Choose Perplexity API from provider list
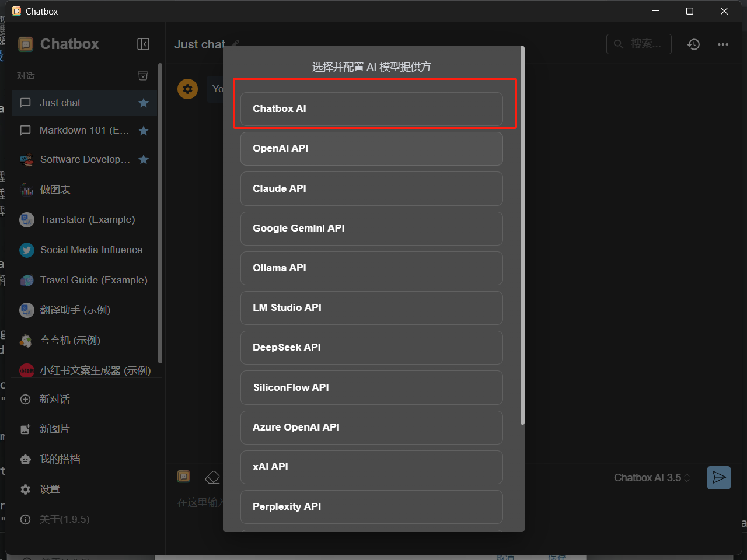 (x=372, y=507)
